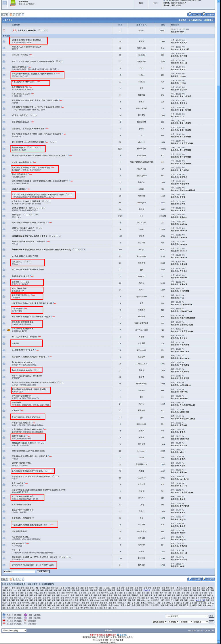Focus the 输入关键字 search field

tap(19, 571)
